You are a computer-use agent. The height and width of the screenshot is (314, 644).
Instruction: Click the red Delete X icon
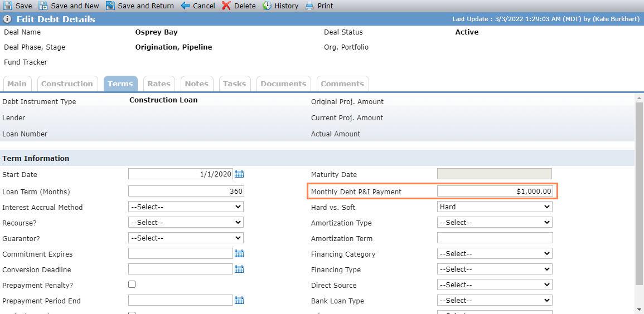coord(226,6)
